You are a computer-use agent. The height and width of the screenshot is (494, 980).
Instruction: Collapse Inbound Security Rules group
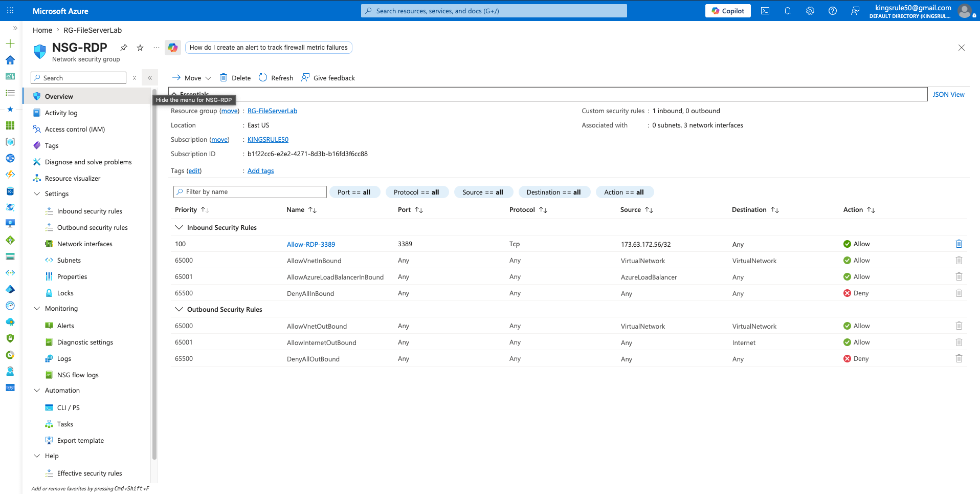(x=179, y=227)
